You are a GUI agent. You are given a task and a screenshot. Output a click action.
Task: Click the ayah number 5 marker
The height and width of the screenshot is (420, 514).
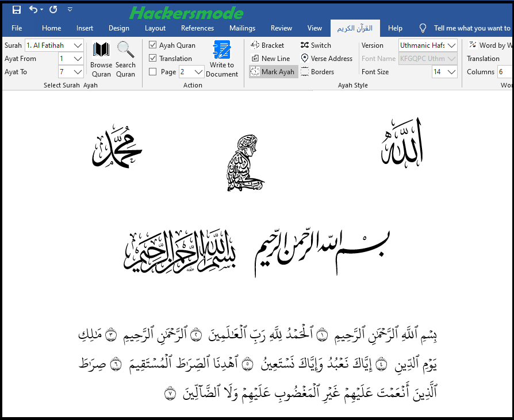(248, 364)
